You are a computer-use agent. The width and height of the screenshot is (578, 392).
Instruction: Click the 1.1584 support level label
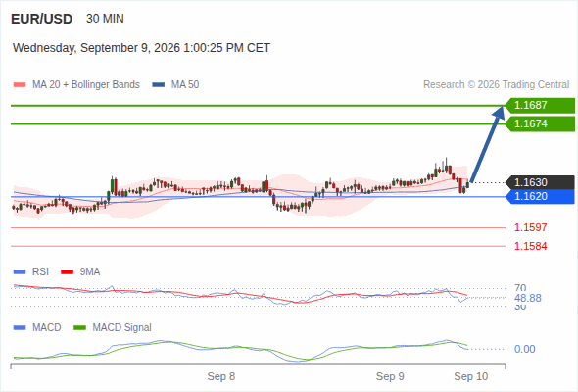tap(530, 246)
